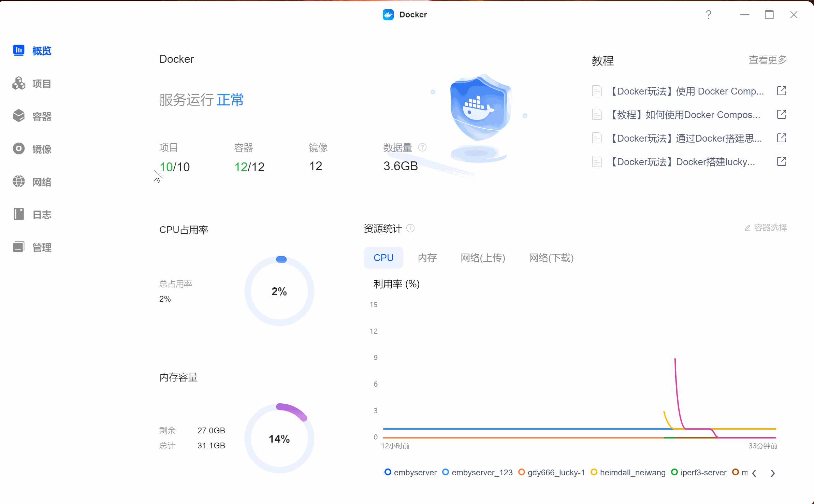The image size is (814, 504).
Task: Open the 概览 overview icon in sidebar
Action: [19, 50]
